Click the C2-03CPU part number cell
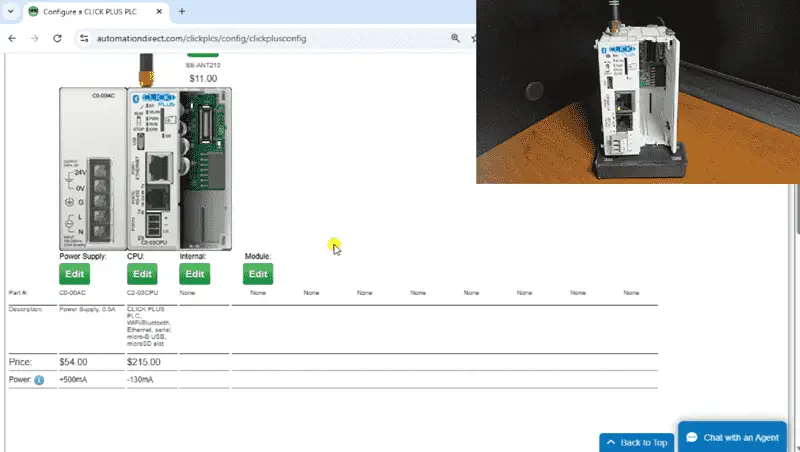The height and width of the screenshot is (452, 800). 142,293
